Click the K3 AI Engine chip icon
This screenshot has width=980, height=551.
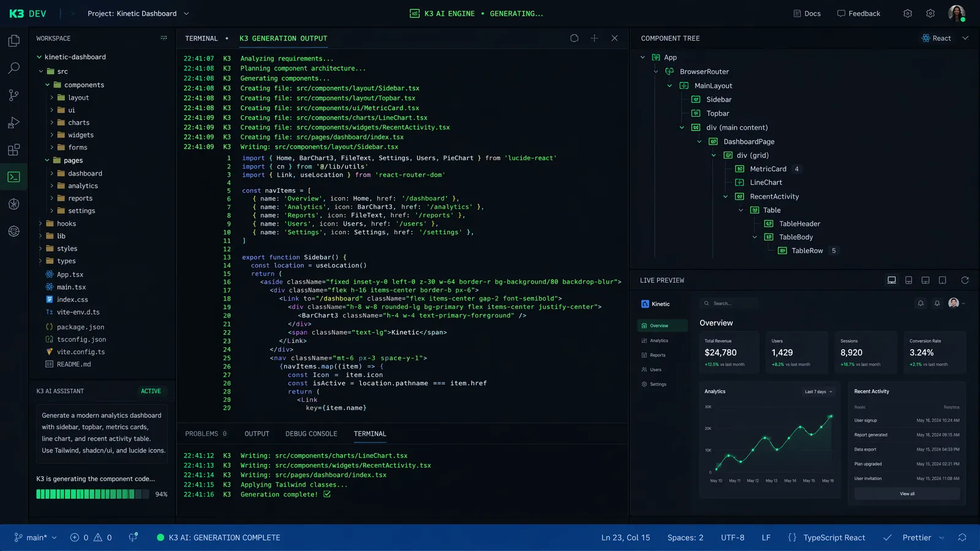(x=415, y=13)
